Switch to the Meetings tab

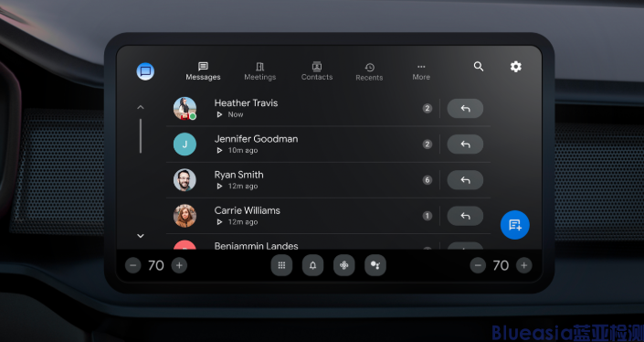[260, 71]
